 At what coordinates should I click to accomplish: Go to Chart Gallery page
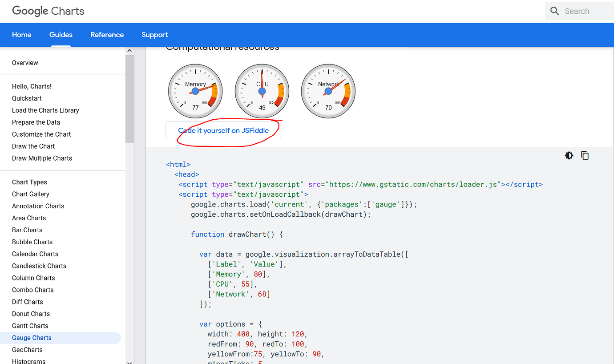[x=31, y=194]
